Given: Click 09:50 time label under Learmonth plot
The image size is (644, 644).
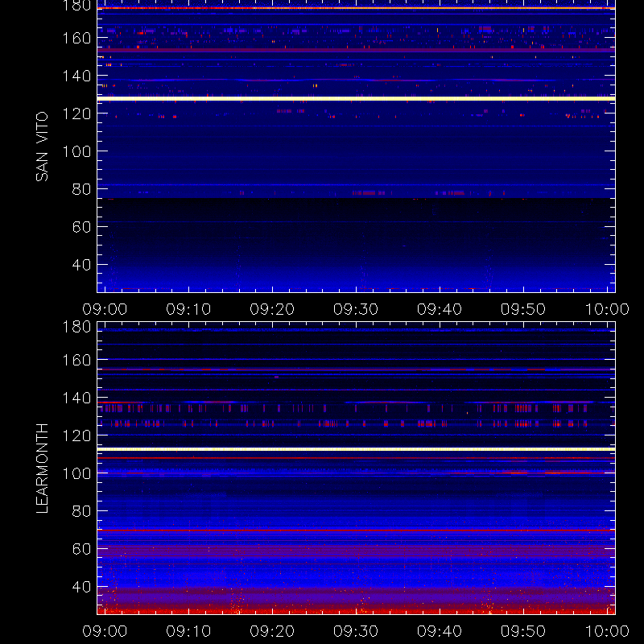Looking at the screenshot, I should tap(522, 631).
